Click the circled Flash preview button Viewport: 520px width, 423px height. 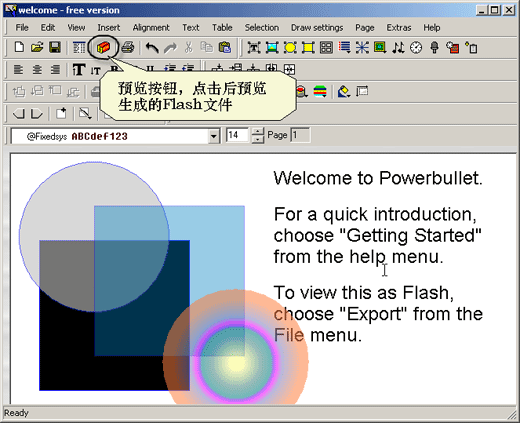[x=103, y=48]
